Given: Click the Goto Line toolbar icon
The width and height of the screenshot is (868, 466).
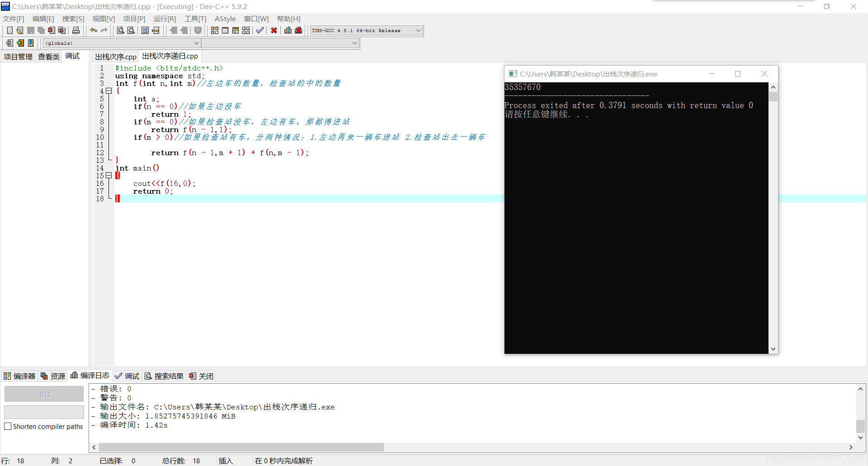Looking at the screenshot, I should click(156, 30).
